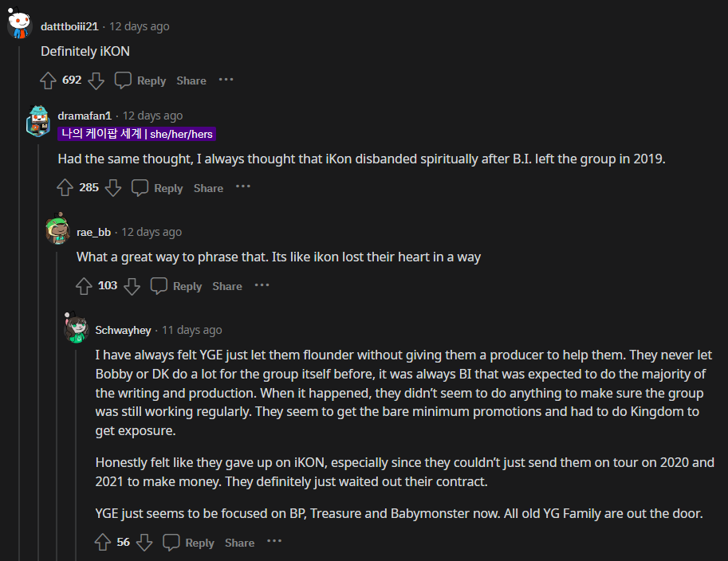Visit the Schwayhey user profile

coord(123,330)
